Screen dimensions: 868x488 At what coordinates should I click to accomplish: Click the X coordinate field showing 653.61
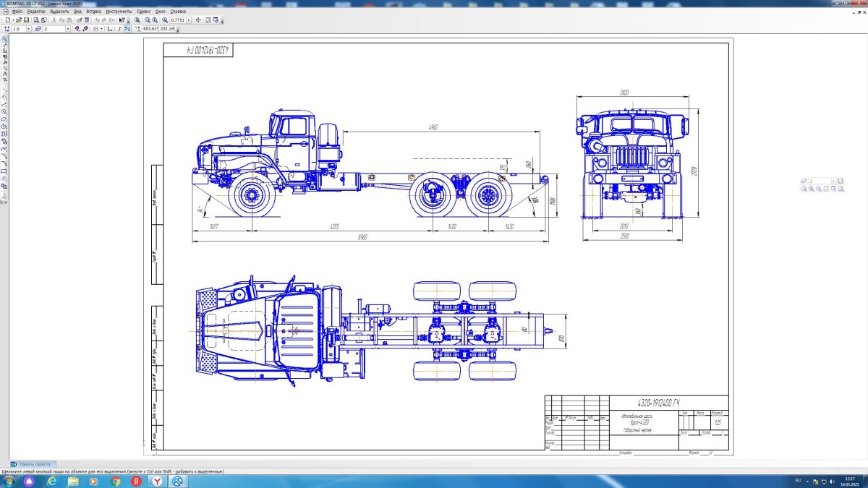(x=150, y=29)
